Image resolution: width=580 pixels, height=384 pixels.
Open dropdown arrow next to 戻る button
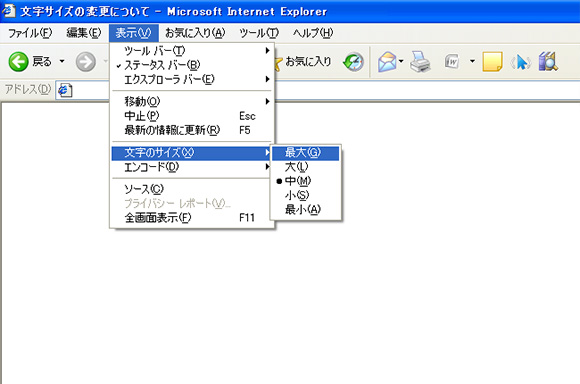tap(62, 61)
